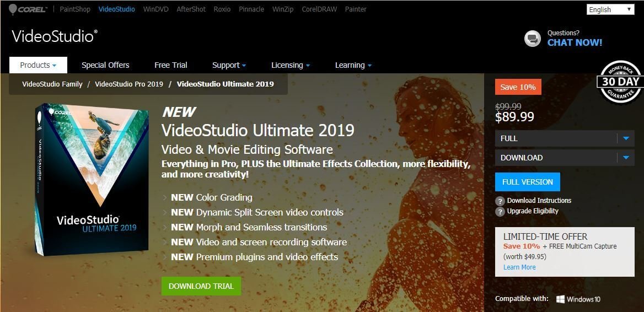Click the blue FULL VERSION button

click(x=527, y=182)
